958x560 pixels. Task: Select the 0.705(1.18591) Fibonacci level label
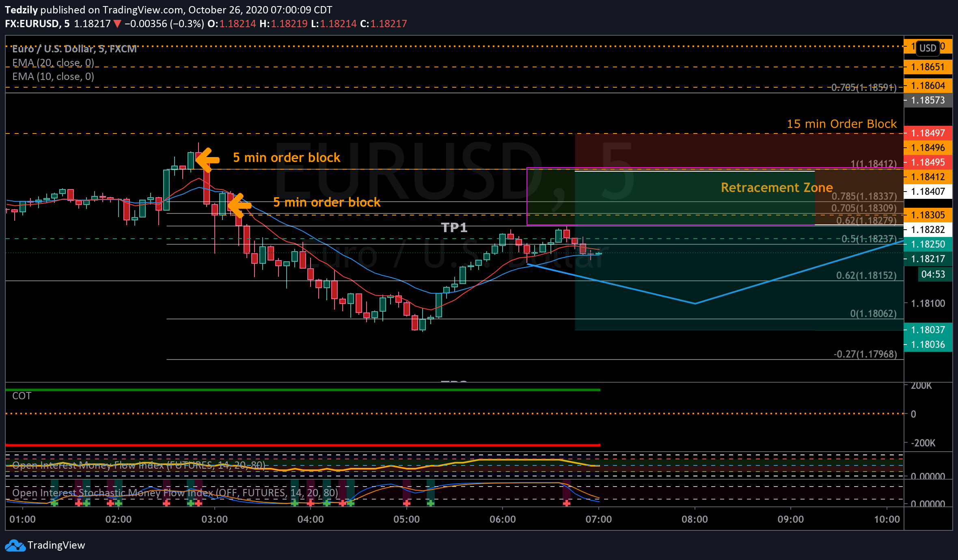864,88
